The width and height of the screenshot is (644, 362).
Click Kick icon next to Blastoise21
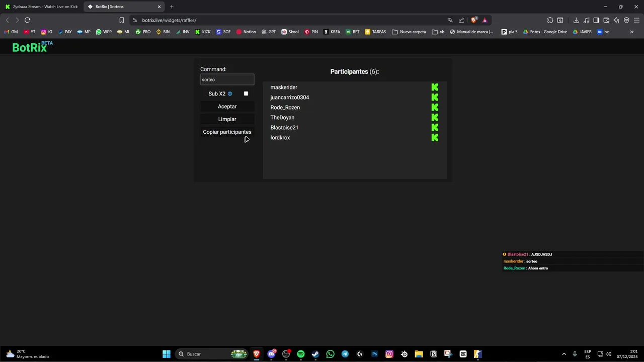(435, 128)
